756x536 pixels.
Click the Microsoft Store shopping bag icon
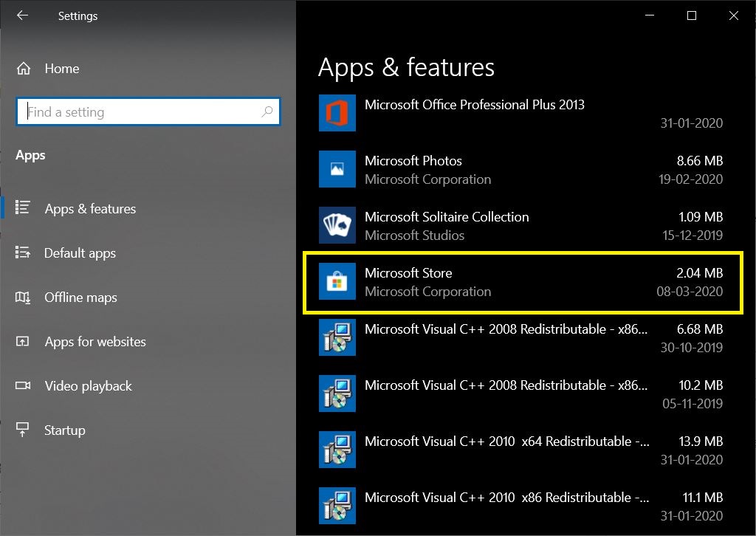(337, 281)
